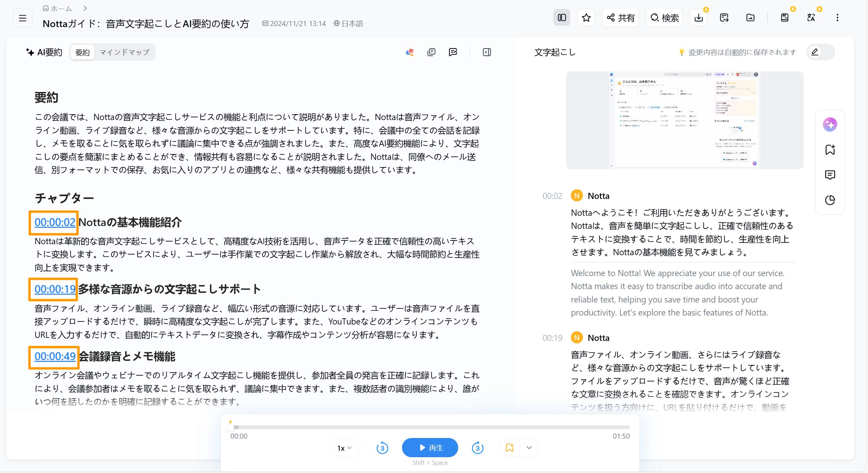Open the translate icon in toolbar

coord(811,17)
